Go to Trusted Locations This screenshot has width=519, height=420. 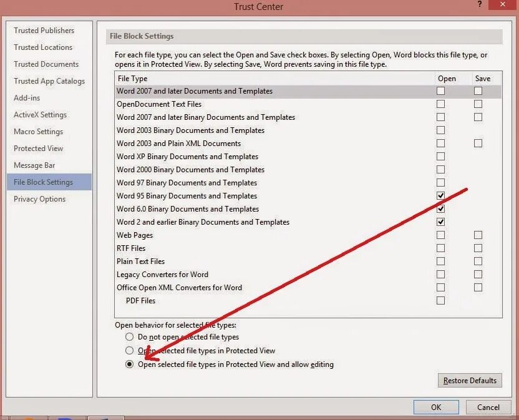pos(43,47)
